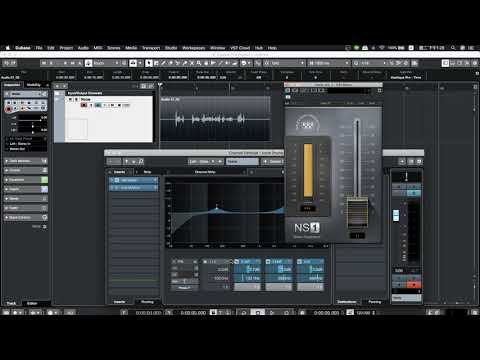The width and height of the screenshot is (480, 360).
Task: Click the EQ curve point on the graph
Action: point(217,207)
